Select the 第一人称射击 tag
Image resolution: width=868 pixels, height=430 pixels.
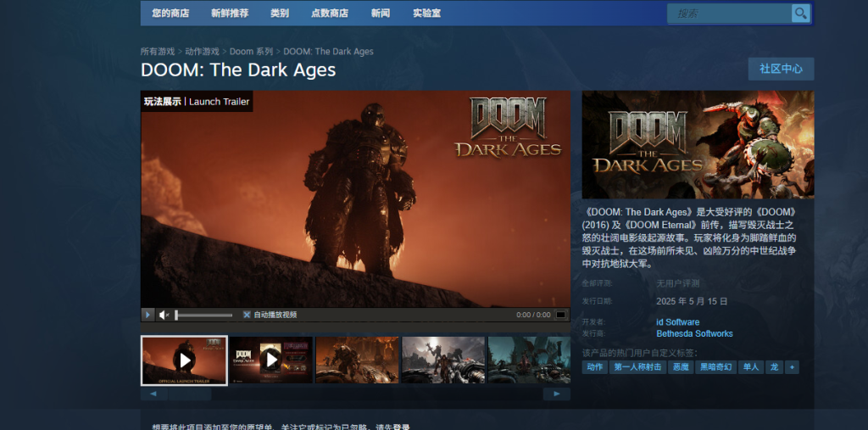point(637,367)
